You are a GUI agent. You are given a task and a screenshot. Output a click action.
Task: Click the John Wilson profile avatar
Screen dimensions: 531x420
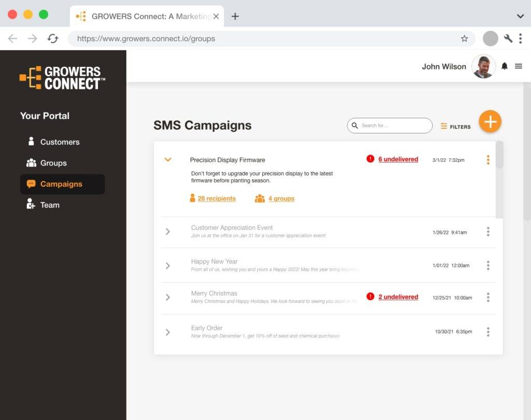tap(483, 66)
